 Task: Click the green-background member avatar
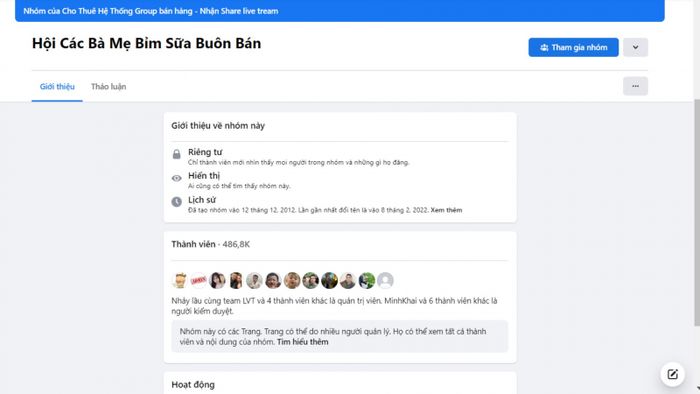click(x=367, y=280)
